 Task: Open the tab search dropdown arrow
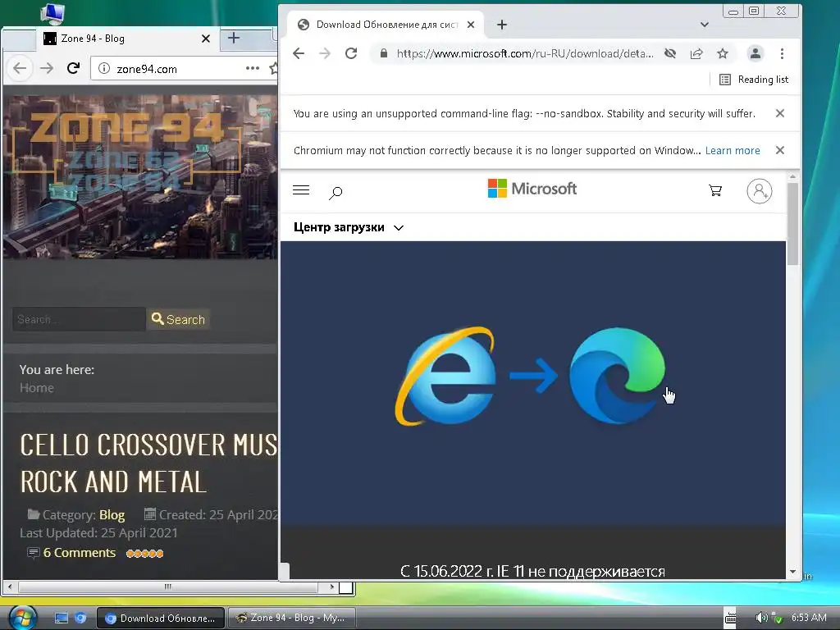tap(705, 25)
